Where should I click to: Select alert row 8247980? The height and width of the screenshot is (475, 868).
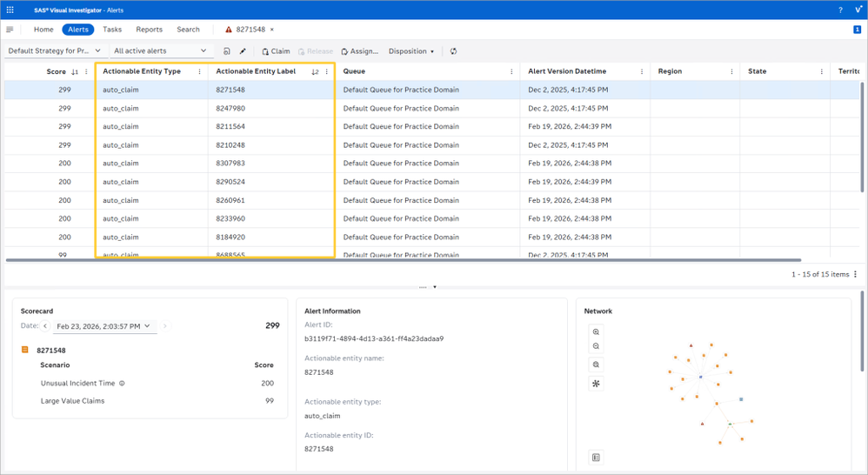click(x=431, y=108)
